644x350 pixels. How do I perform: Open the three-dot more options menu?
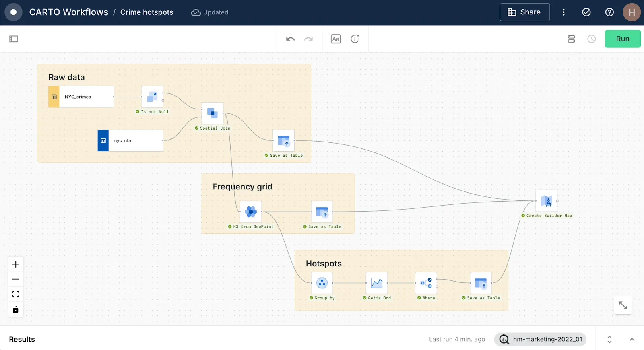click(x=563, y=12)
